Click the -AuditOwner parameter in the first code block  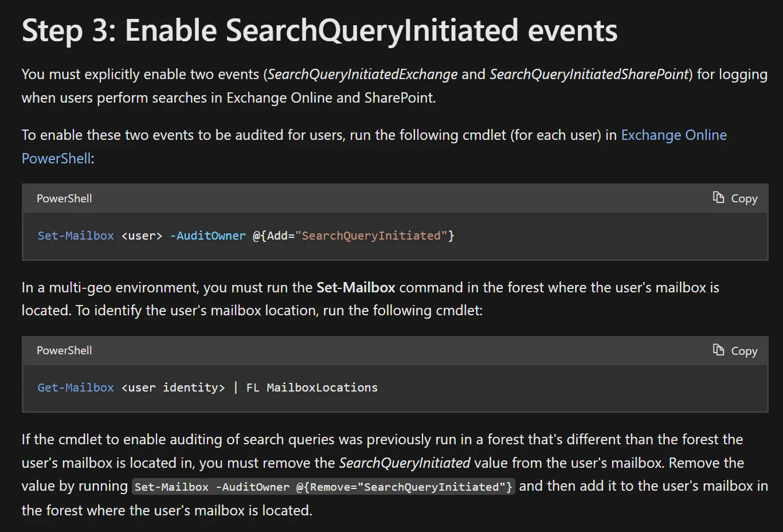tap(208, 236)
